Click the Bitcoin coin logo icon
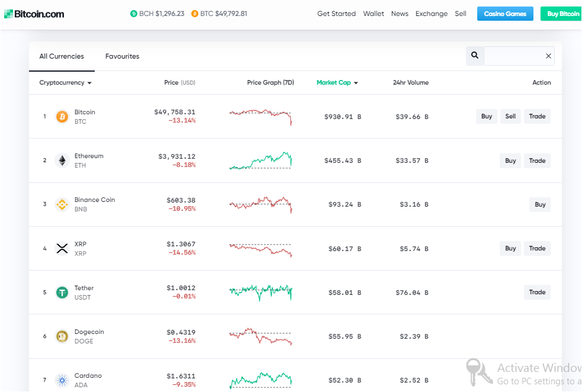 click(62, 117)
